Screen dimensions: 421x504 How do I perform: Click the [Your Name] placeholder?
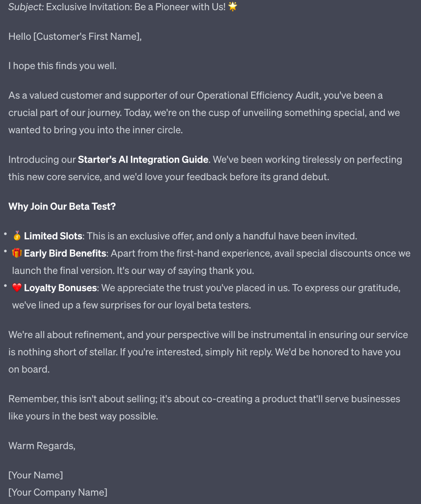[x=36, y=475]
